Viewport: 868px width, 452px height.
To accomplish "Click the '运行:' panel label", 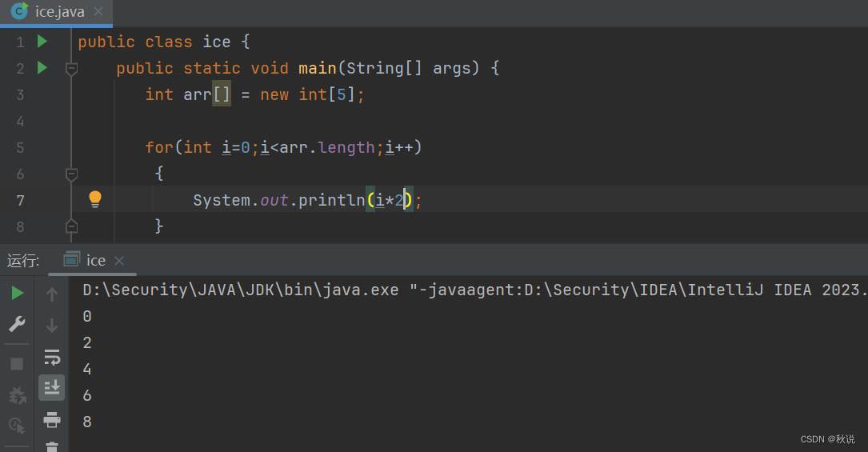I will point(23,261).
